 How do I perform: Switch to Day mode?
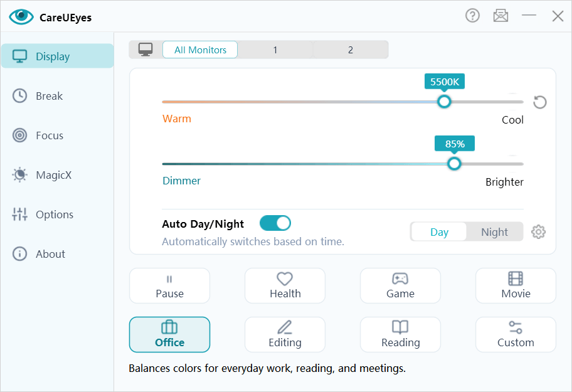coord(439,232)
